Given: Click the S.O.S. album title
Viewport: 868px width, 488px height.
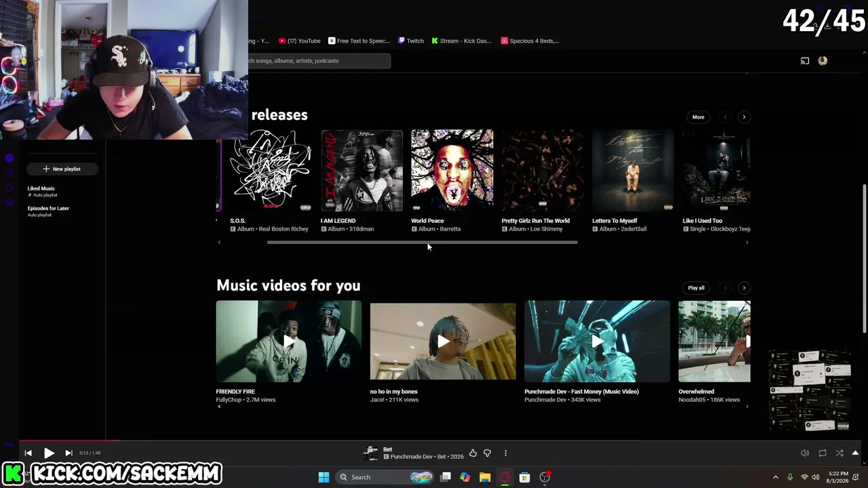Looking at the screenshot, I should pyautogui.click(x=237, y=221).
